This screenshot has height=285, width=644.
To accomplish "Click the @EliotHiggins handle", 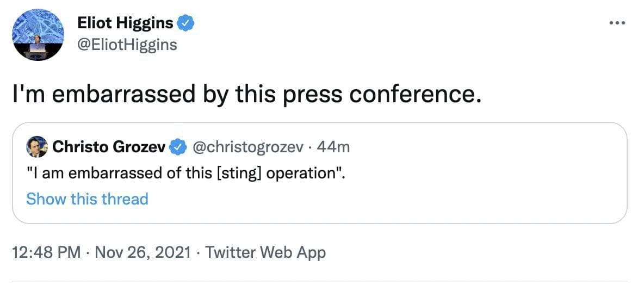I will [x=127, y=44].
